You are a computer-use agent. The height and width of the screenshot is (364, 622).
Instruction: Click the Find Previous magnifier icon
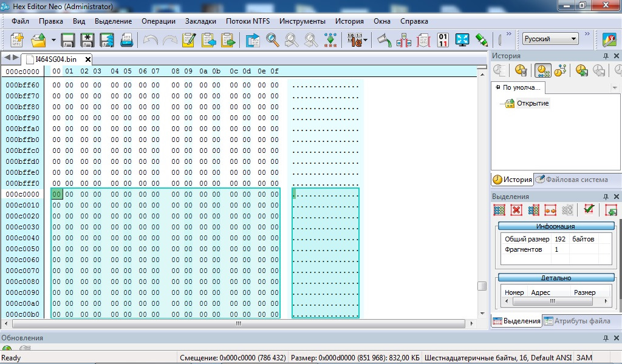[x=292, y=40]
